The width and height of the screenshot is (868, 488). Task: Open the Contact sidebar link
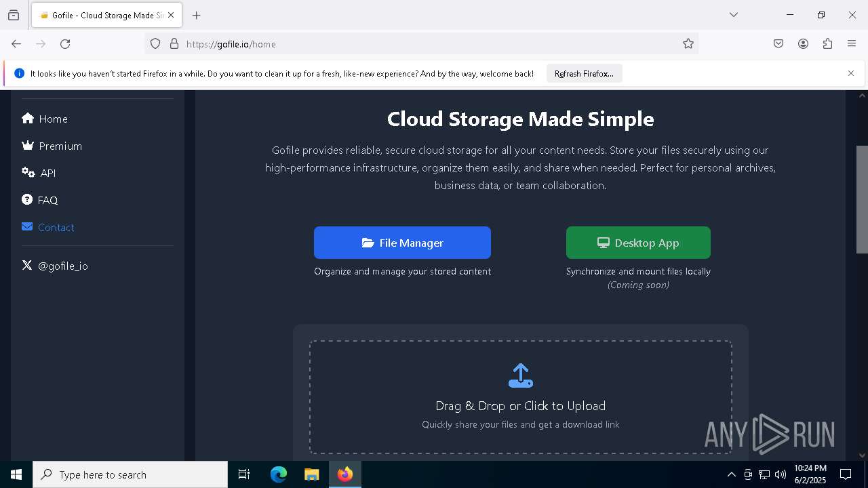47,227
